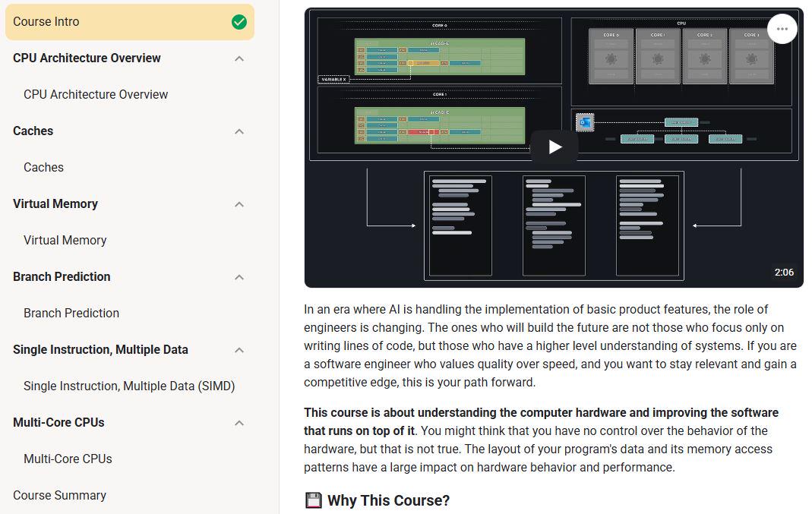
Task: Open the Course Intro lesson
Action: tap(129, 22)
